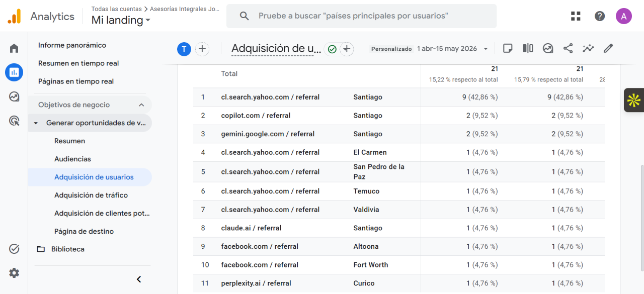The width and height of the screenshot is (644, 294).
Task: Collapse Generar oportunidades de venta tree
Action: point(36,123)
